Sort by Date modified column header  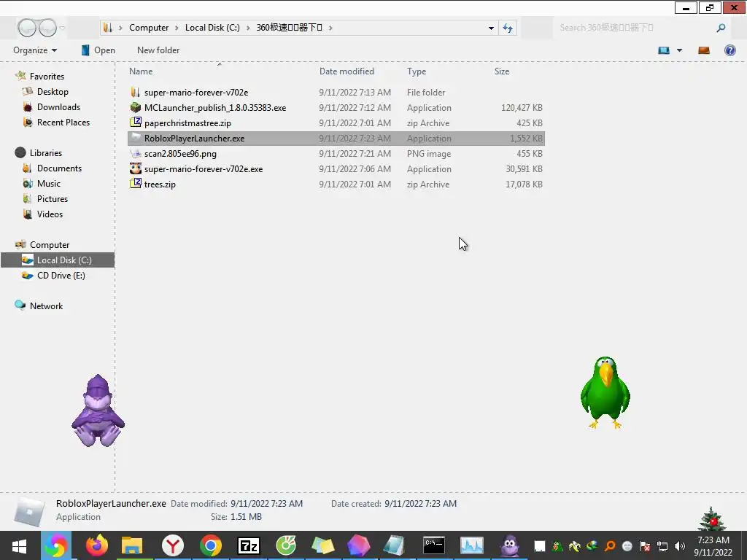click(347, 71)
